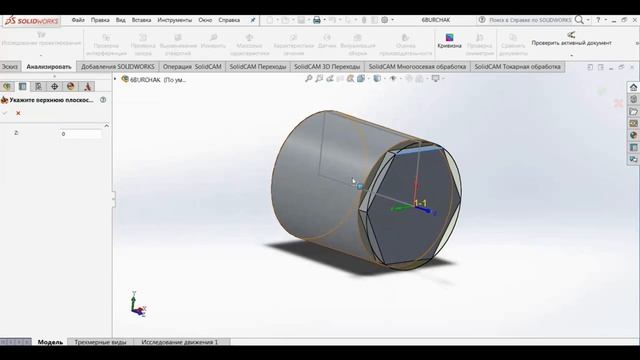
Task: Click the Hide/Show Items eye icon
Action: coord(393,78)
